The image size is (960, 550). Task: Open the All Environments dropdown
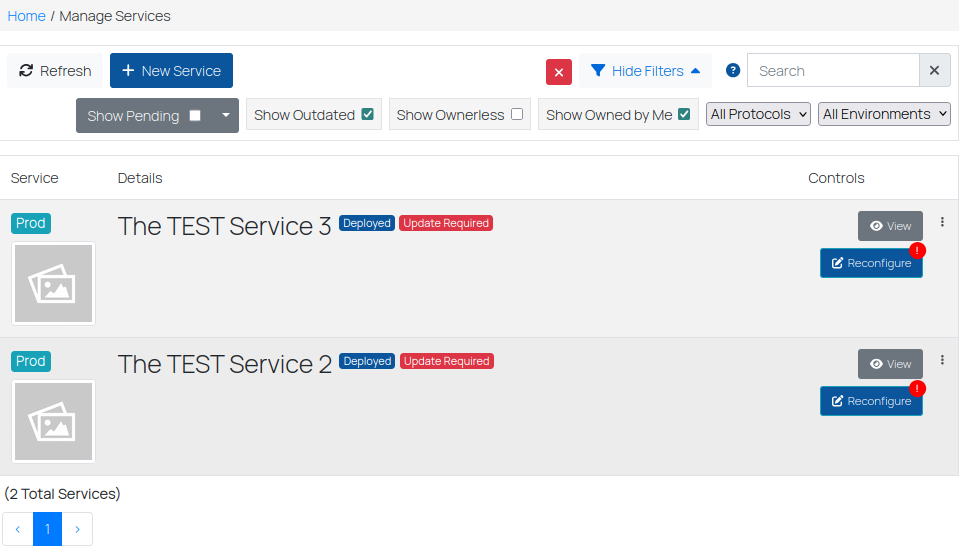tap(884, 114)
